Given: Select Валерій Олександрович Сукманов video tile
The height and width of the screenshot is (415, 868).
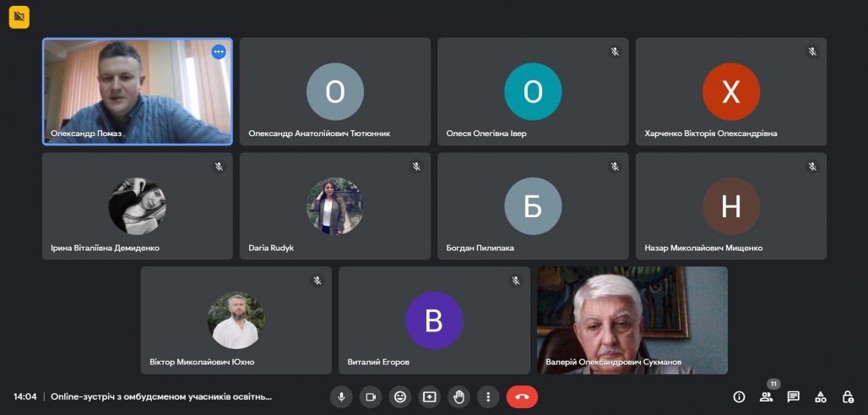Looking at the screenshot, I should tap(632, 320).
